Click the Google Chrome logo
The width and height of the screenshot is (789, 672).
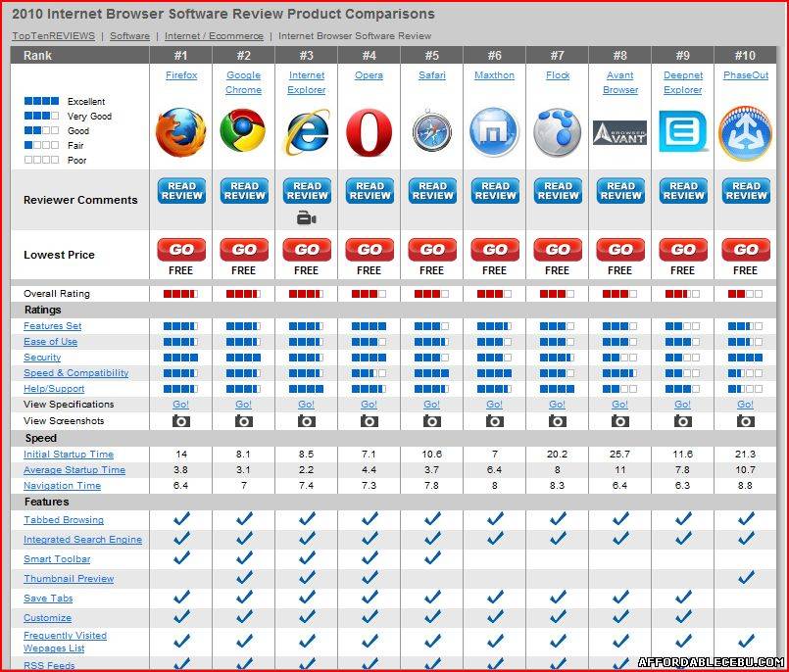(243, 131)
